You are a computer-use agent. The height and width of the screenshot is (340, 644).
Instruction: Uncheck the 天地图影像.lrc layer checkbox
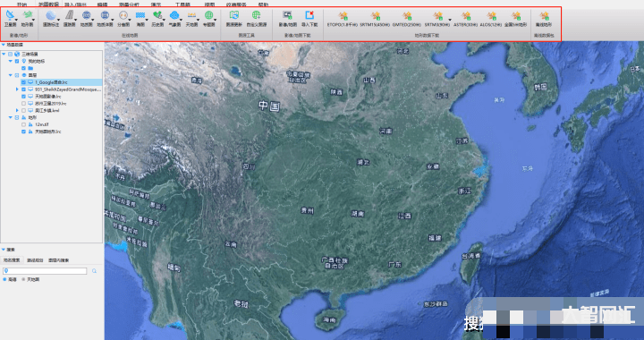(x=23, y=96)
